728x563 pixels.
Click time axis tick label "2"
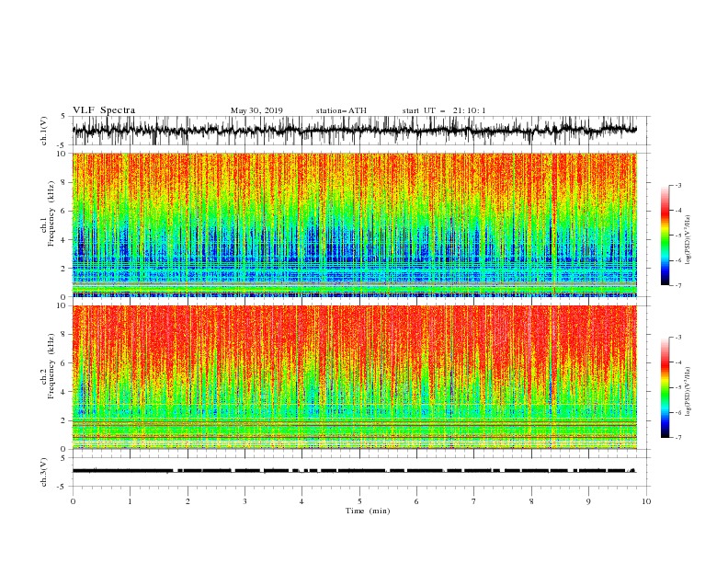tap(188, 501)
